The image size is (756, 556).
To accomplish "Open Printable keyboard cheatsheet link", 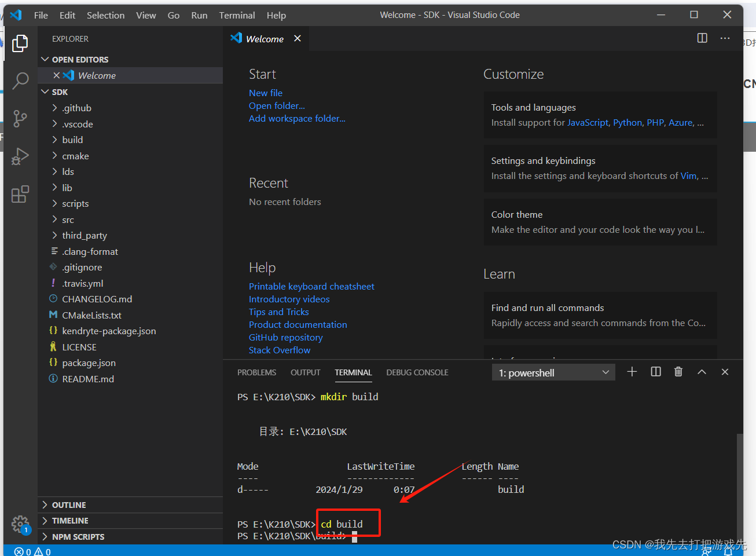I will pyautogui.click(x=311, y=286).
